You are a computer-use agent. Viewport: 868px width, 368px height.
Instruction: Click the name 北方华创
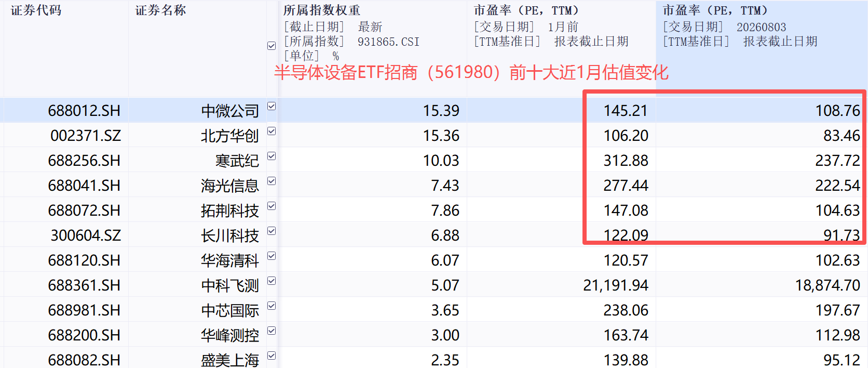(230, 136)
